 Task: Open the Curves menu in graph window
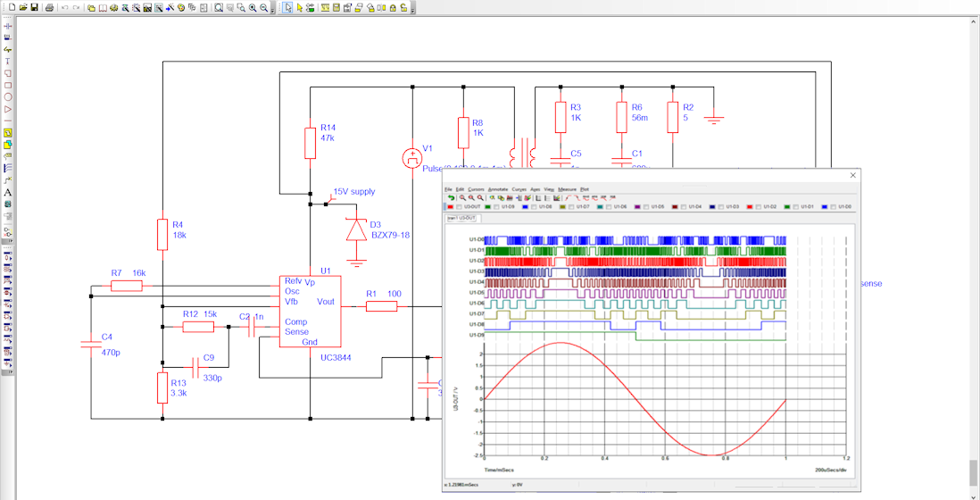click(519, 189)
